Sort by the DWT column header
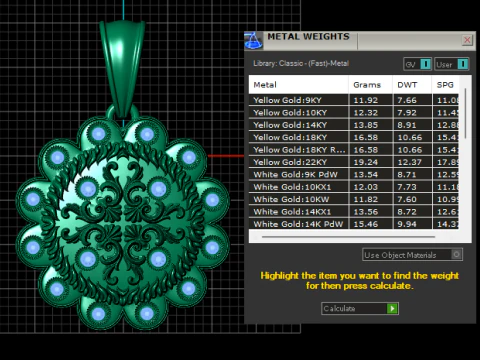 pyautogui.click(x=412, y=85)
